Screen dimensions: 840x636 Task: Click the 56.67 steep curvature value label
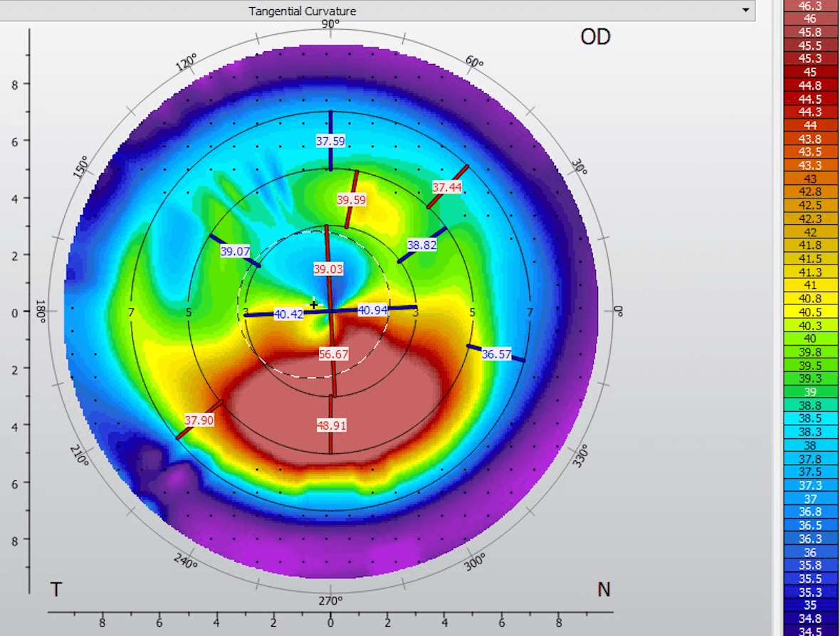pos(333,354)
